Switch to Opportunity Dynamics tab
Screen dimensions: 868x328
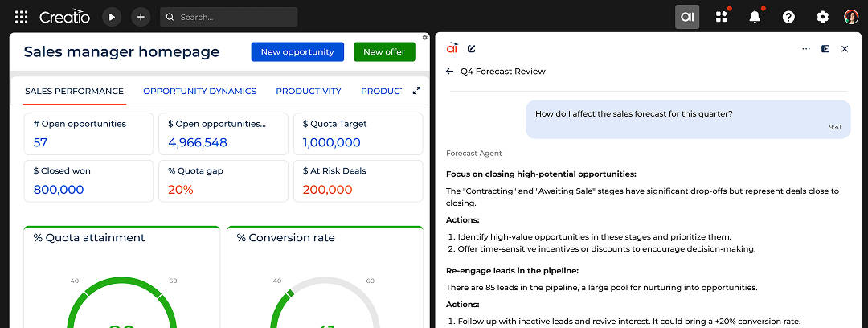coord(199,91)
